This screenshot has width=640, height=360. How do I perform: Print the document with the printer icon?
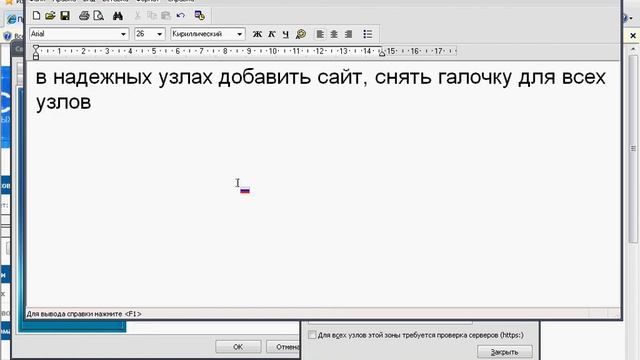pos(84,16)
